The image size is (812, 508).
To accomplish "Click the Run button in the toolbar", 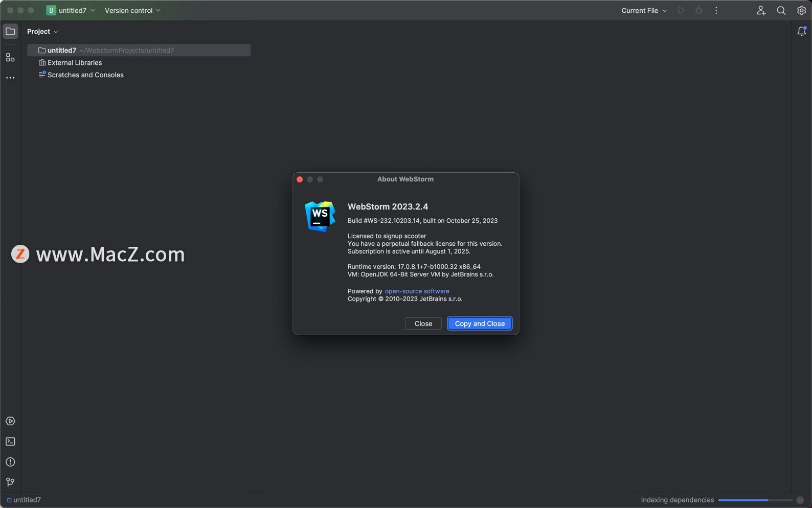I will pyautogui.click(x=682, y=10).
